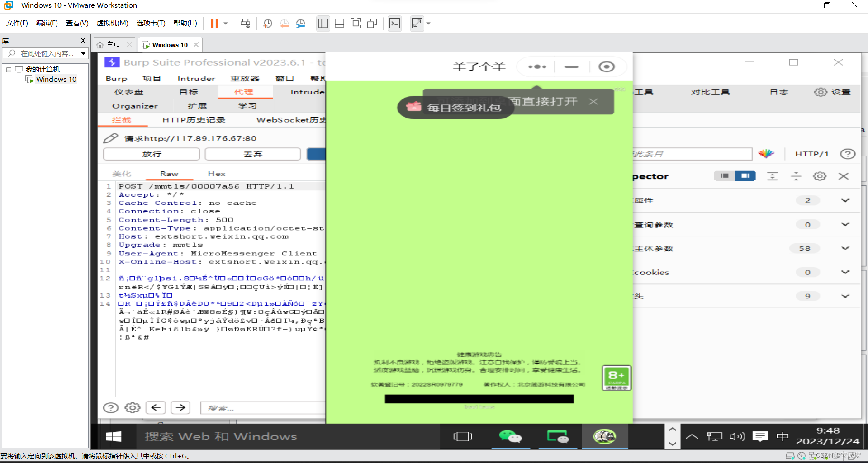Dismiss the 直接打开 tooltip banner
This screenshot has width=868, height=463.
593,102
